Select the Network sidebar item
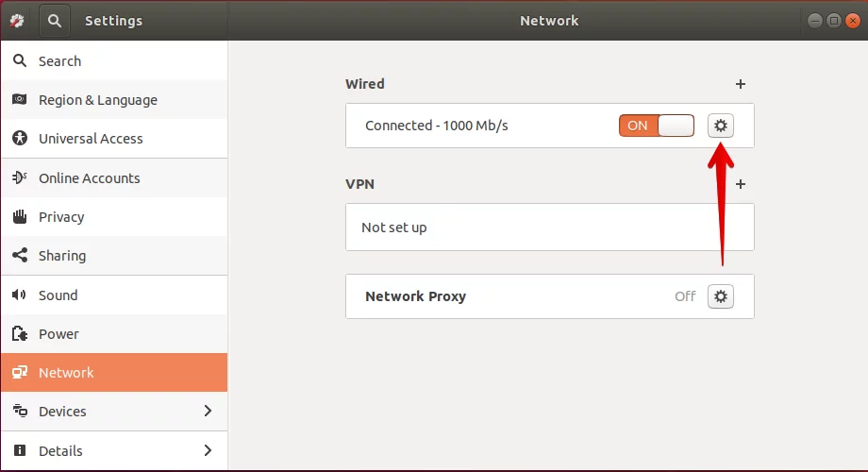This screenshot has width=868, height=472. coord(114,372)
